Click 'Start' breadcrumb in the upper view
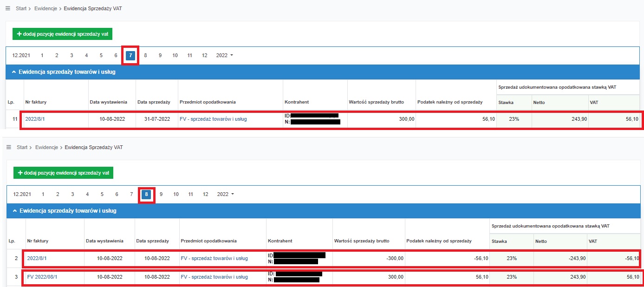 click(x=21, y=9)
